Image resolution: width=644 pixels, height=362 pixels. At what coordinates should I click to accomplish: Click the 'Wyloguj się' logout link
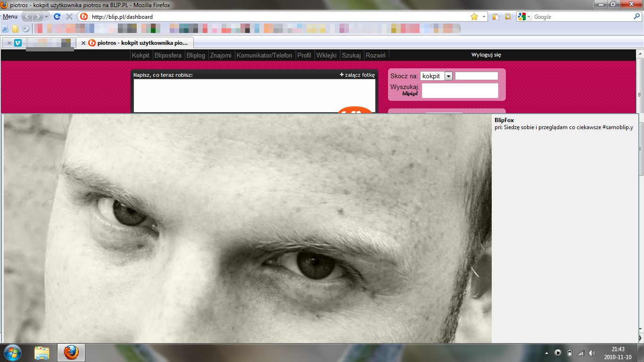click(486, 55)
